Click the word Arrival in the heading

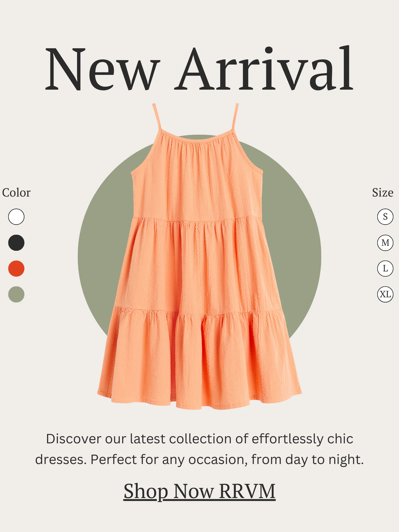[x=264, y=68]
